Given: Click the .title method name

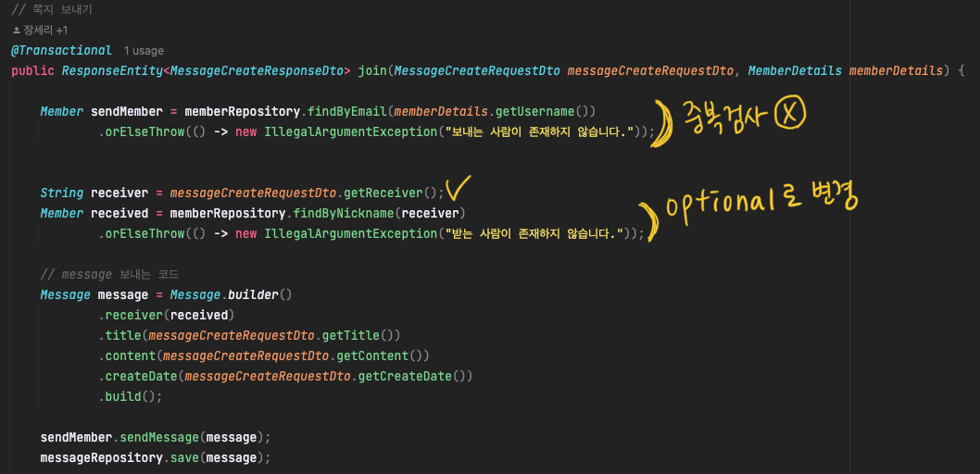Looking at the screenshot, I should click(x=123, y=335).
